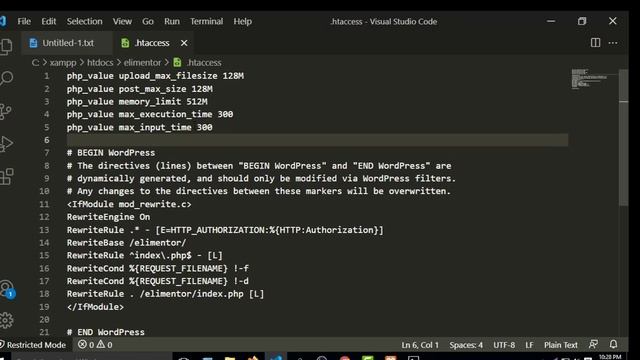
Task: Open the Go menu
Action: click(x=148, y=21)
